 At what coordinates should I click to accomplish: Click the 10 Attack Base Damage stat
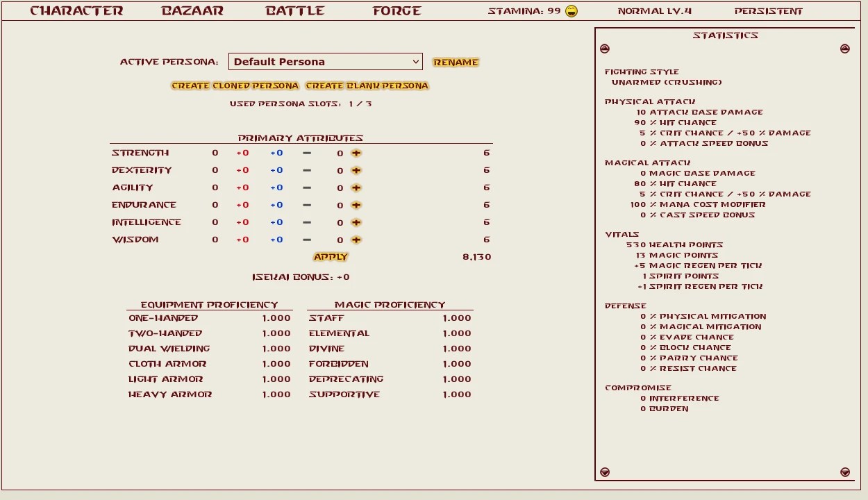click(699, 112)
